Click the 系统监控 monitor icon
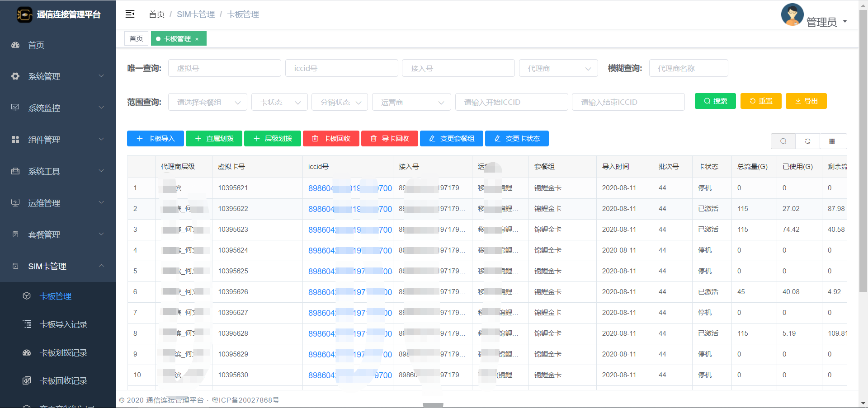Screen dimensions: 868x408 [15, 108]
